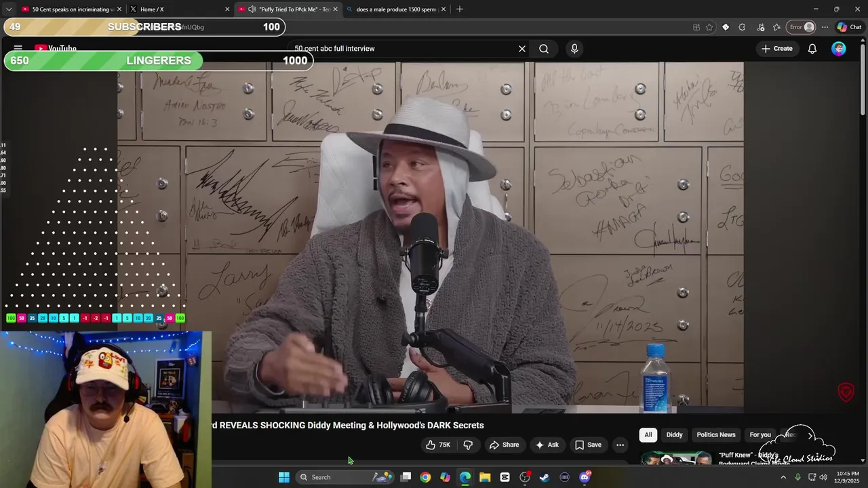Viewport: 868px width, 488px height.
Task: Open the volume speaker tray icon
Action: 823,477
